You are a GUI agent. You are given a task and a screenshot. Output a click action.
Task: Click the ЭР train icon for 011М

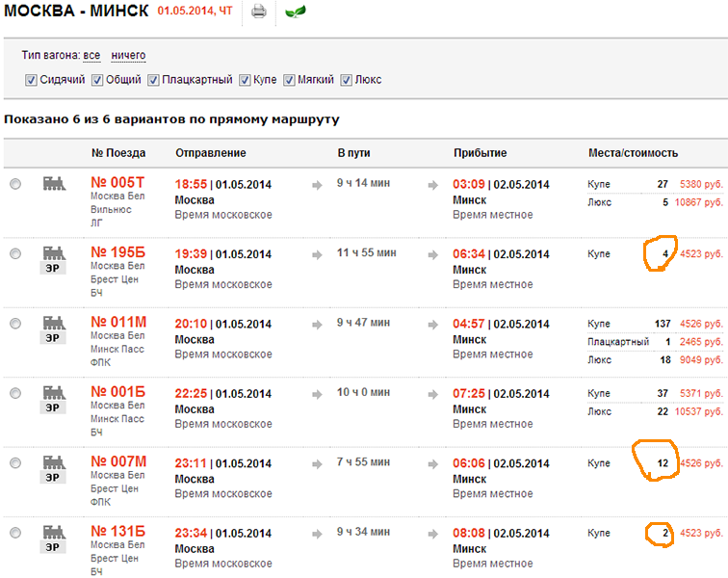point(54,328)
